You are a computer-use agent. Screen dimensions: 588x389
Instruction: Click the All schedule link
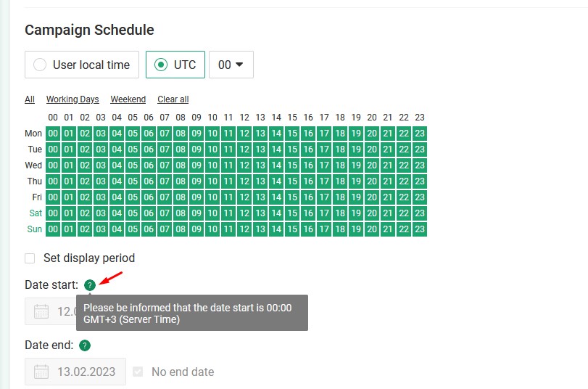click(30, 99)
